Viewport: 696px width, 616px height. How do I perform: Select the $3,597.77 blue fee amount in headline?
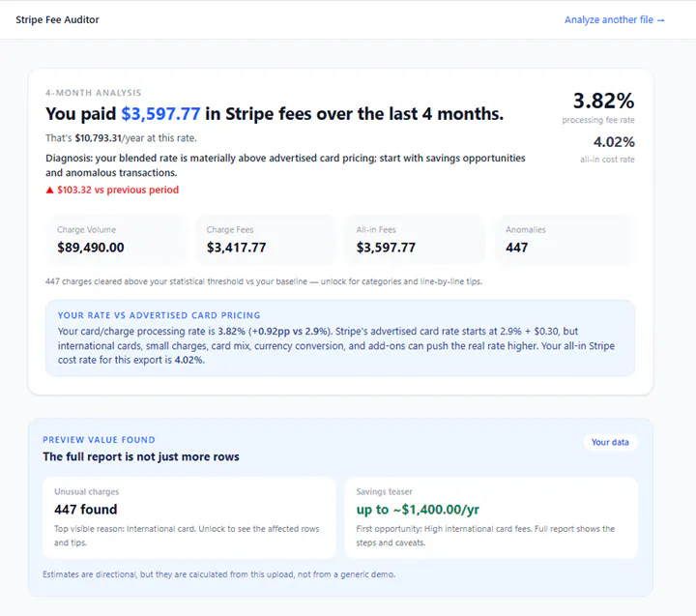[x=160, y=114]
